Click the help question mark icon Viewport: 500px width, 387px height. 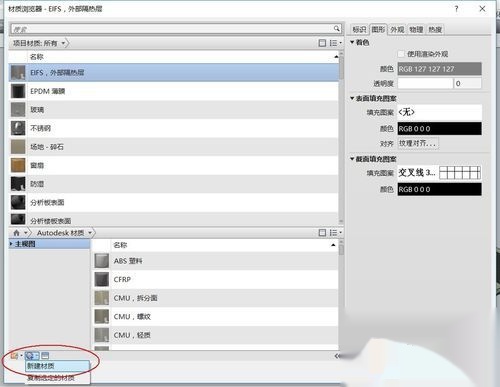[x=456, y=9]
